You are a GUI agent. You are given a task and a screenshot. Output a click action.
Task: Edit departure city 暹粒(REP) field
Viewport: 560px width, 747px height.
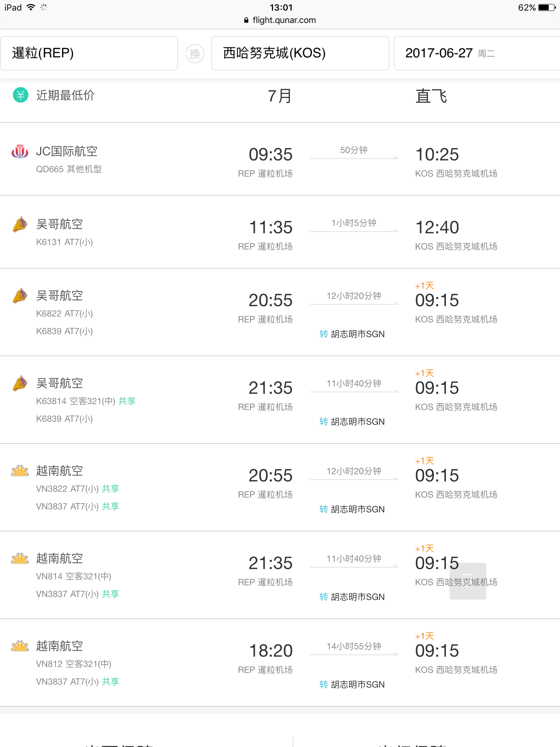89,53
